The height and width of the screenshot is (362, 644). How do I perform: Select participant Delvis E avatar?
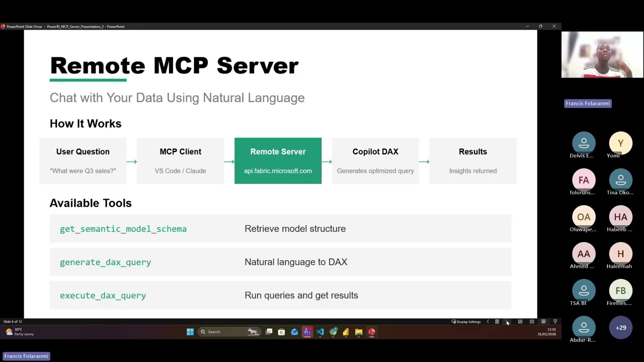[x=584, y=143]
